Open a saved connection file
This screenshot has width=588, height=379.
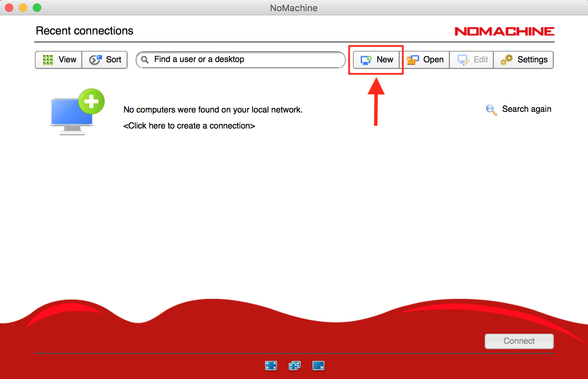click(425, 60)
